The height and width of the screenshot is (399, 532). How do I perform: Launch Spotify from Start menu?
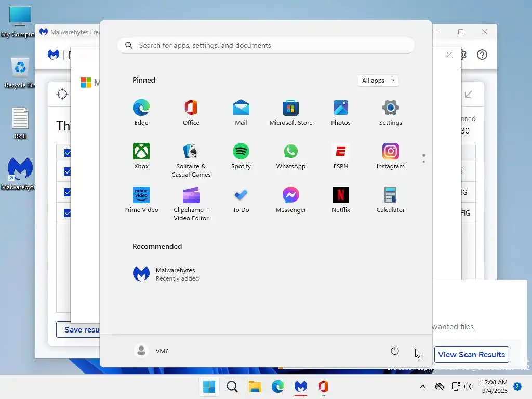[241, 156]
